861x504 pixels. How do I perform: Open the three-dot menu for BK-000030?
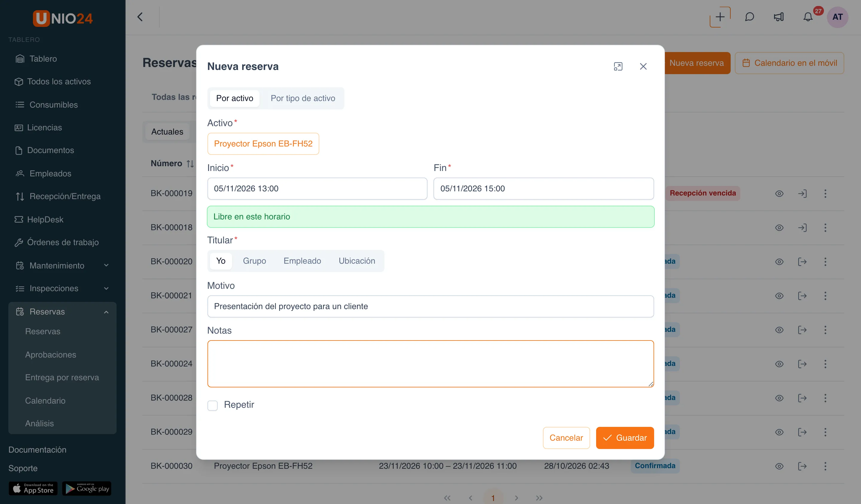[825, 466]
